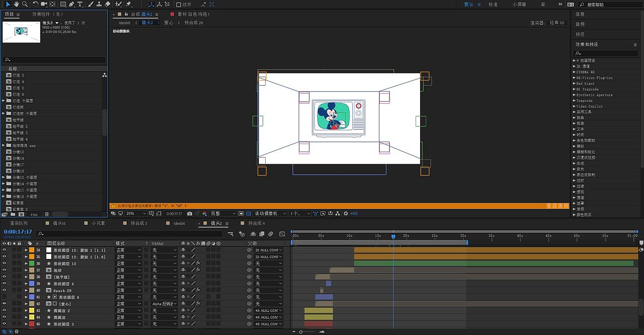The height and width of the screenshot is (335, 644).
Task: Select the 标准 workspace
Action: pyautogui.click(x=493, y=4)
